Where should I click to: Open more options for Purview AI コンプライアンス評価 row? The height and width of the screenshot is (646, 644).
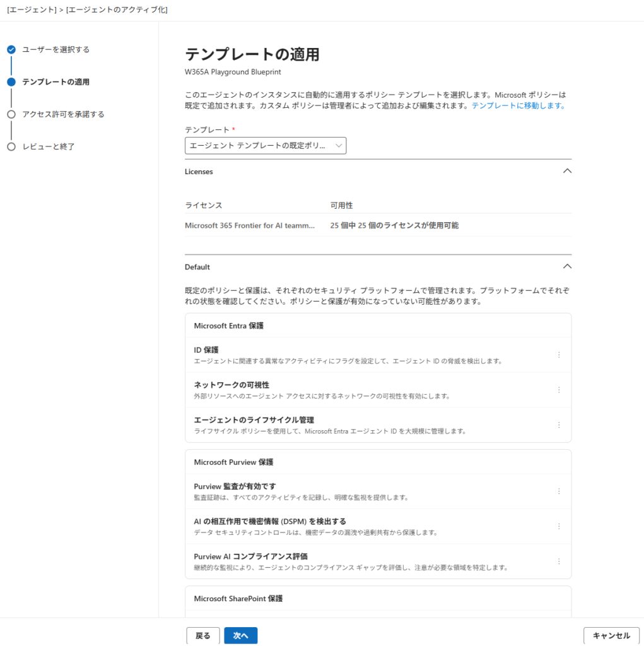coord(559,561)
